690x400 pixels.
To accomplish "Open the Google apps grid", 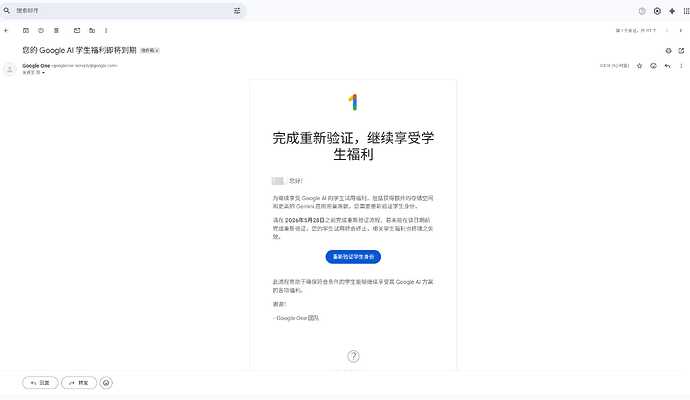I will click(686, 11).
